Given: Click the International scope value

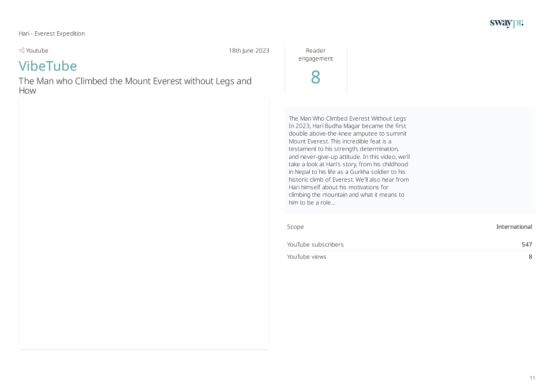Looking at the screenshot, I should (x=514, y=227).
